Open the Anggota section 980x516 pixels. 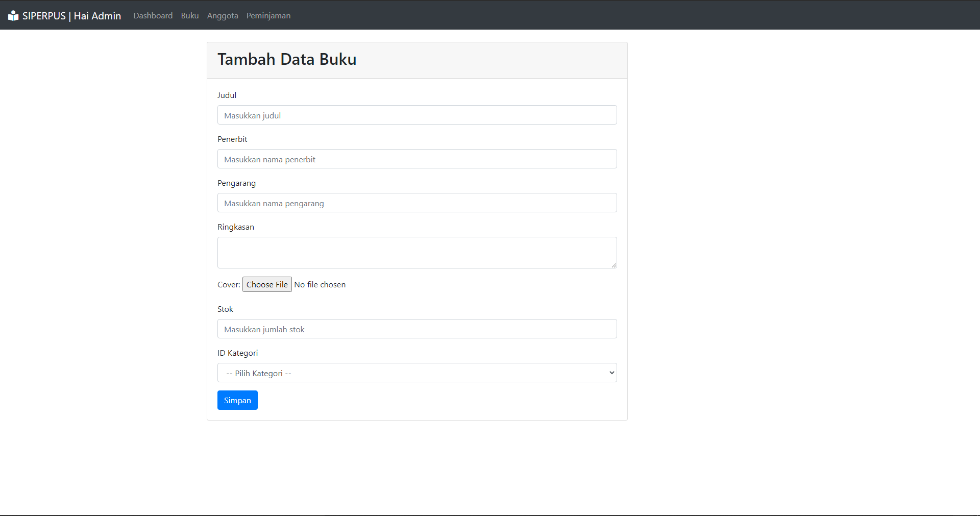222,15
